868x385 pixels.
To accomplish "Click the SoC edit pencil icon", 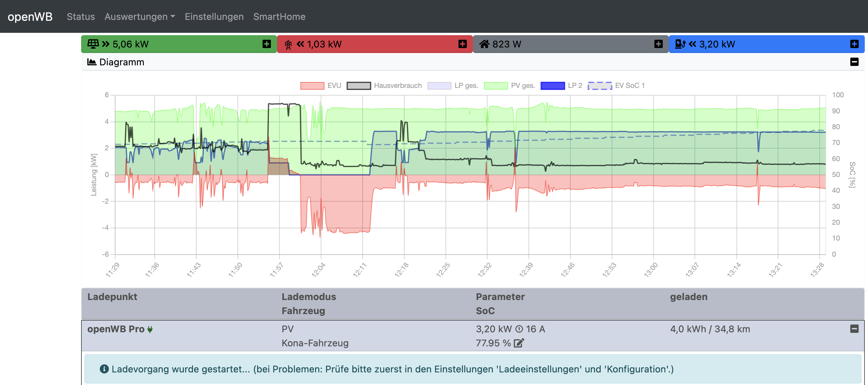I will click(x=519, y=343).
